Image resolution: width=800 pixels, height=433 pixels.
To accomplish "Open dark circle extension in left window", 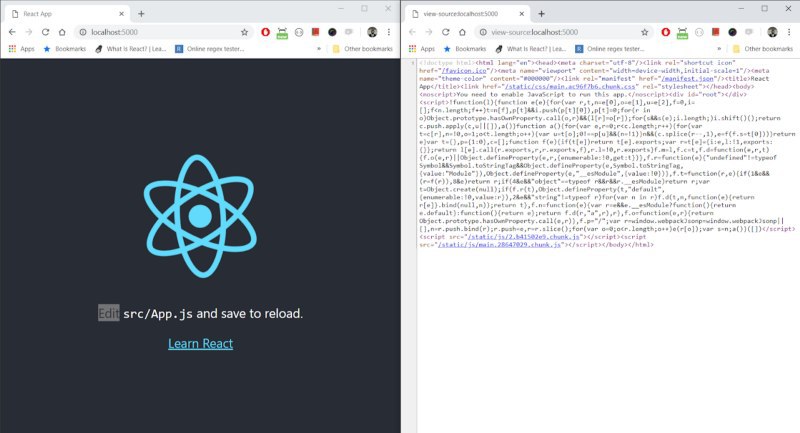I will point(332,32).
